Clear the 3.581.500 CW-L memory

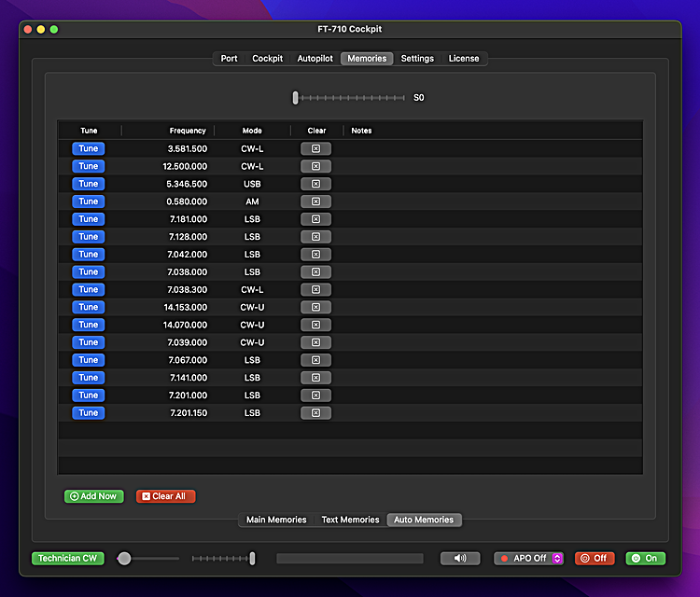[315, 148]
